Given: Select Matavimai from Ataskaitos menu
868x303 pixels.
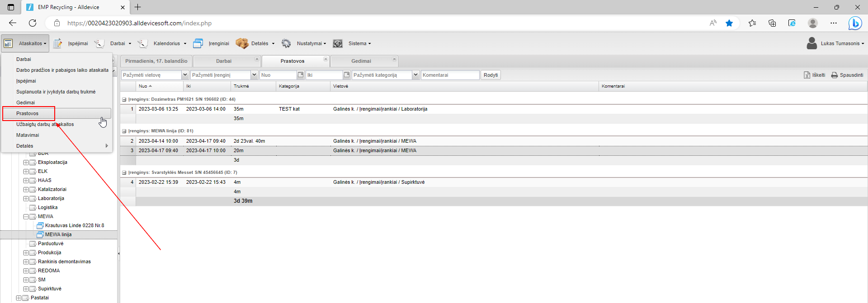Looking at the screenshot, I should (57, 135).
